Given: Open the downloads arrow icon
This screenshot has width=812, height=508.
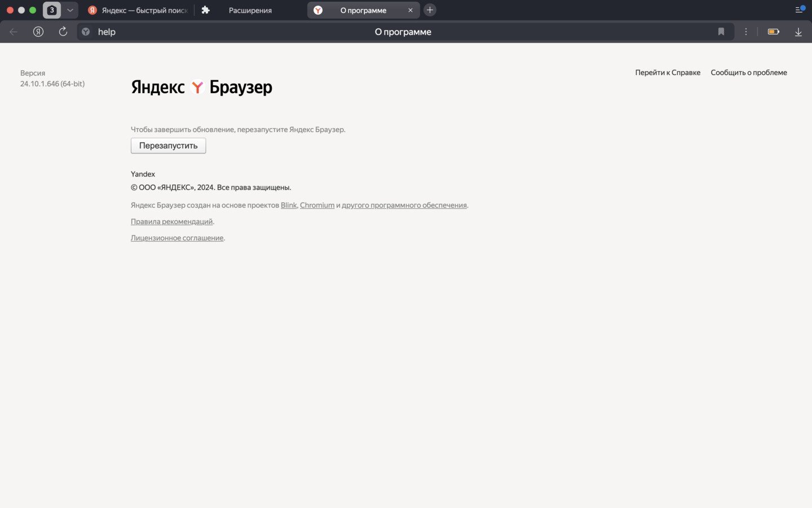Looking at the screenshot, I should pos(798,32).
